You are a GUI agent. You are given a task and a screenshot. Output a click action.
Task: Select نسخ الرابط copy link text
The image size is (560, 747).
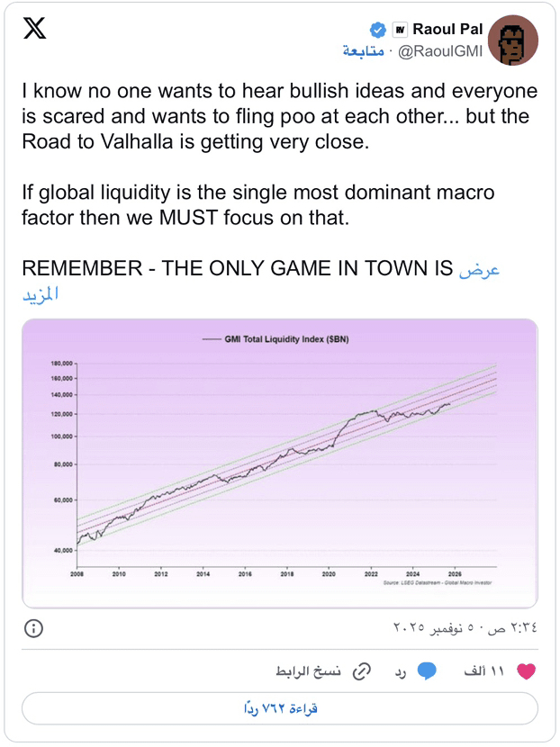[x=308, y=671]
